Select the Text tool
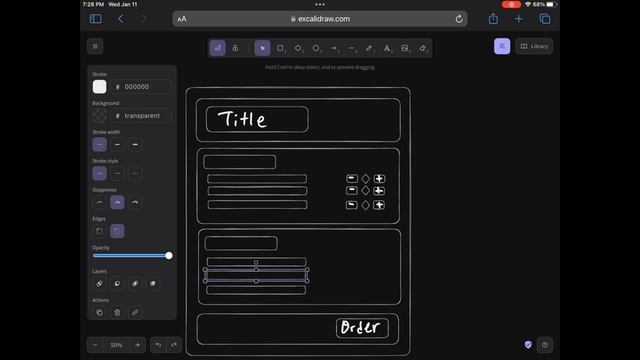640x360 pixels. (x=387, y=48)
